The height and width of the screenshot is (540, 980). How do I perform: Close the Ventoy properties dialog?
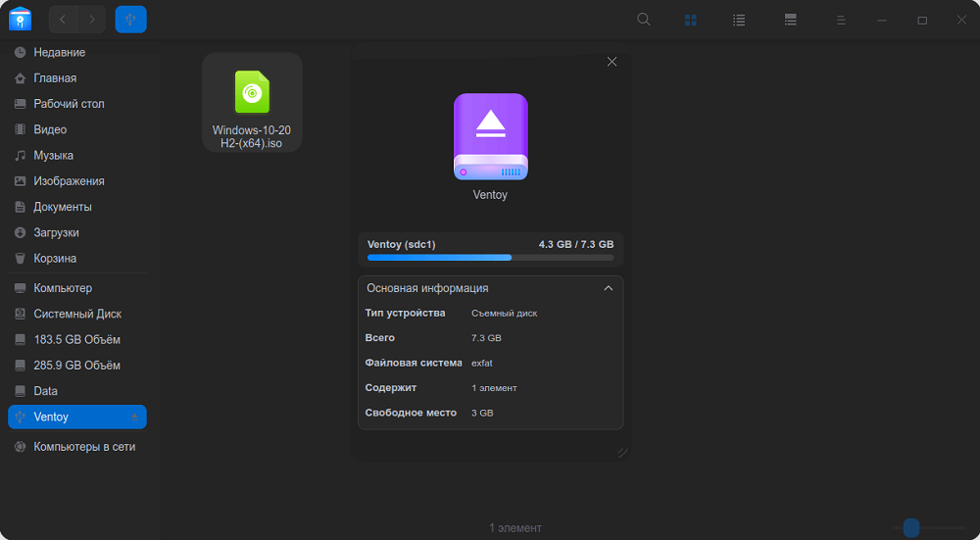point(612,62)
